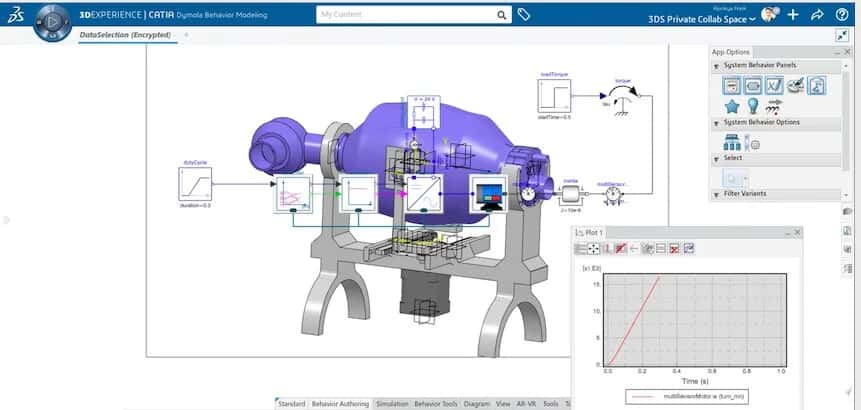Click the collapse-view arrows icon at top right
The image size is (861, 410).
coord(842,36)
